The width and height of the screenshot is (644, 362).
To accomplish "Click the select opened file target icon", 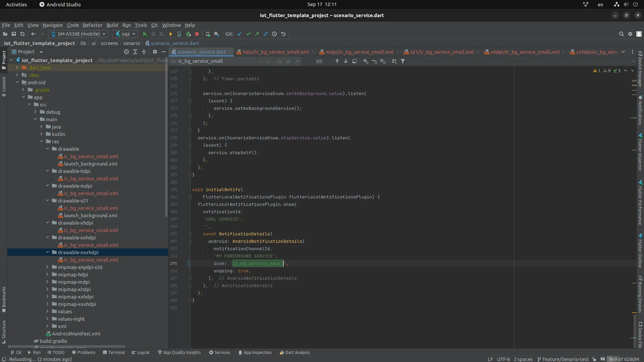I will click(126, 52).
